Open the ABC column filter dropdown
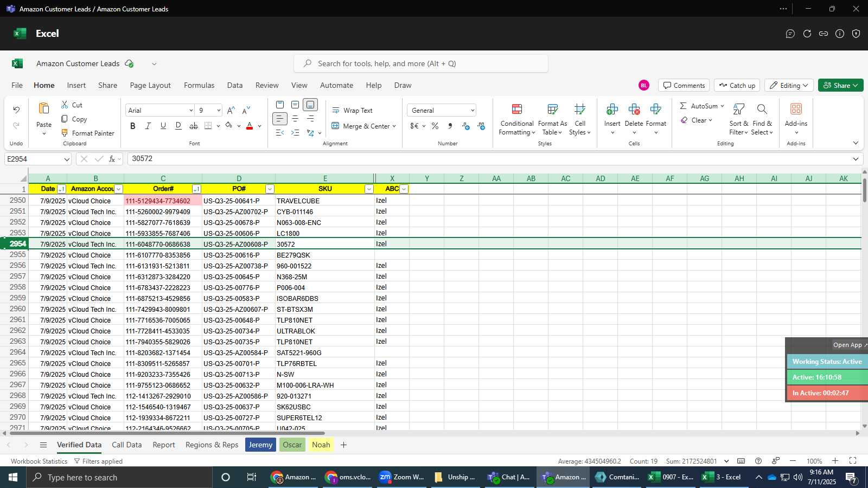This screenshot has width=868, height=488. tap(404, 189)
